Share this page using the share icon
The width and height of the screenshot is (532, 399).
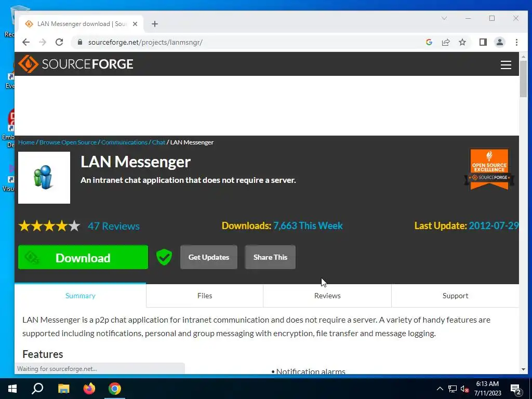point(445,42)
